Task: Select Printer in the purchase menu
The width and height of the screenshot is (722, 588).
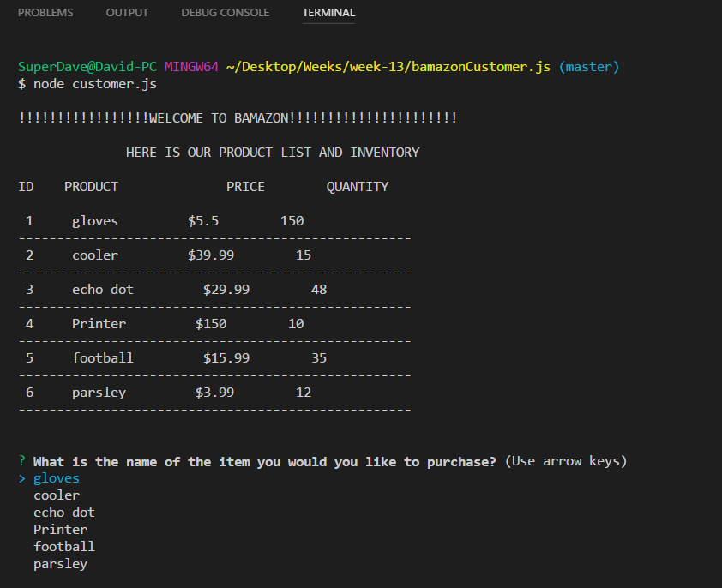Action: [60, 529]
